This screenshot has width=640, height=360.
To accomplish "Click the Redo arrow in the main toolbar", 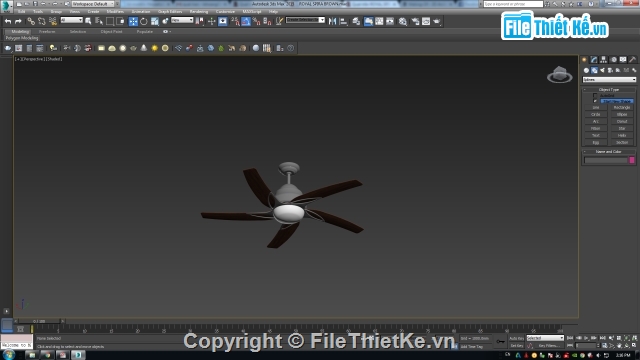I will (x=18, y=21).
